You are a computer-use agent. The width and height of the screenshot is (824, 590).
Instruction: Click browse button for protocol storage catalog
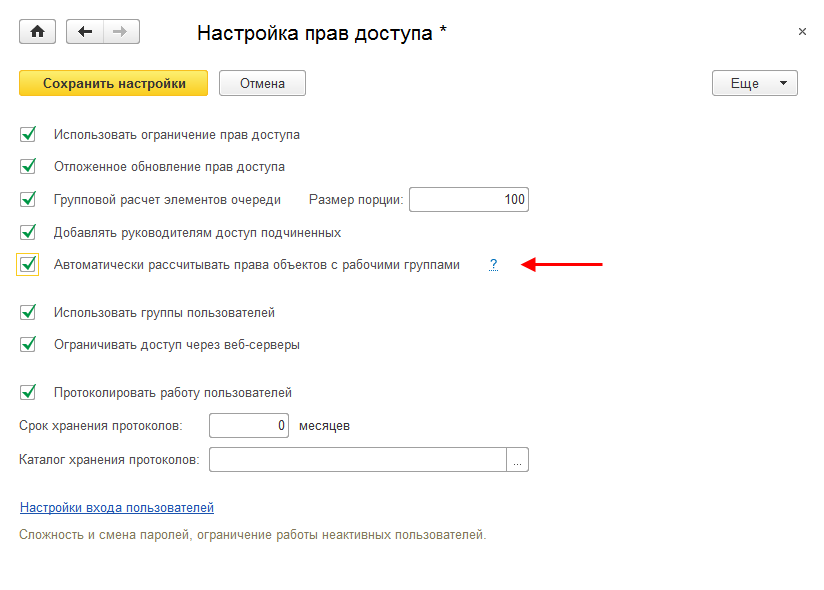click(518, 460)
